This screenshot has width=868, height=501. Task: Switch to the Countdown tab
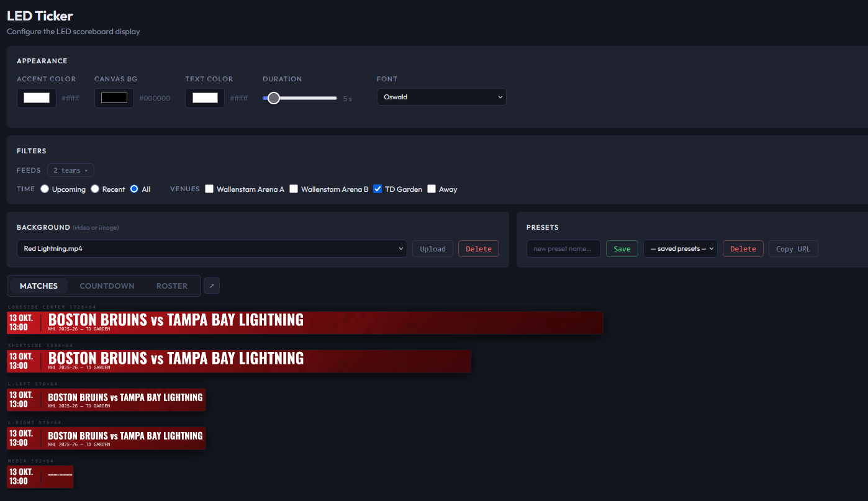point(107,286)
